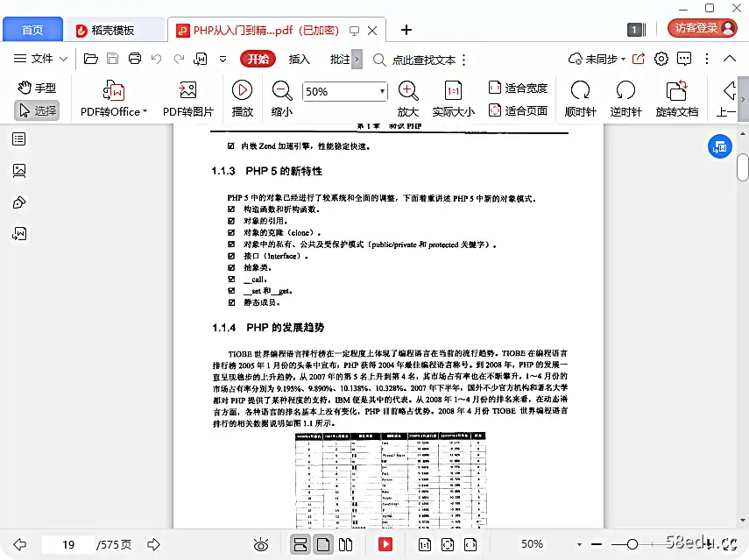The width and height of the screenshot is (749, 560).
Task: Open the settings gear icon
Action: [x=661, y=59]
